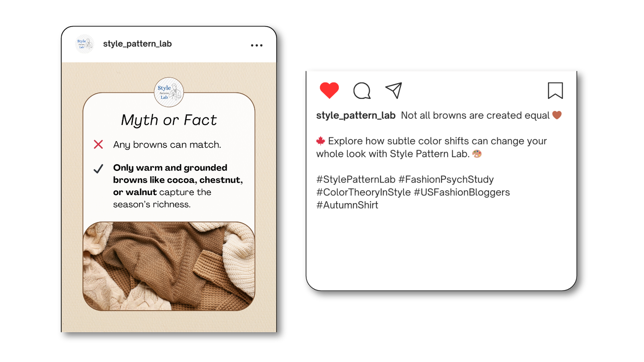Open the #StylePatternLab hashtag
This screenshot has width=644, height=362.
356,179
